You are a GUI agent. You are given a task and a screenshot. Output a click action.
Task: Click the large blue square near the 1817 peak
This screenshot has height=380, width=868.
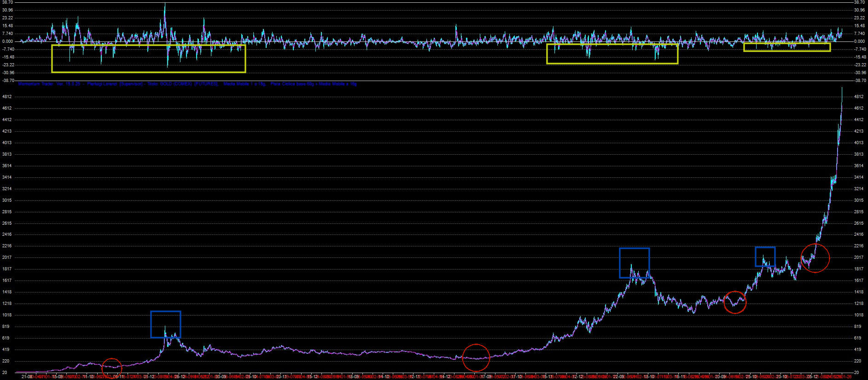634,263
